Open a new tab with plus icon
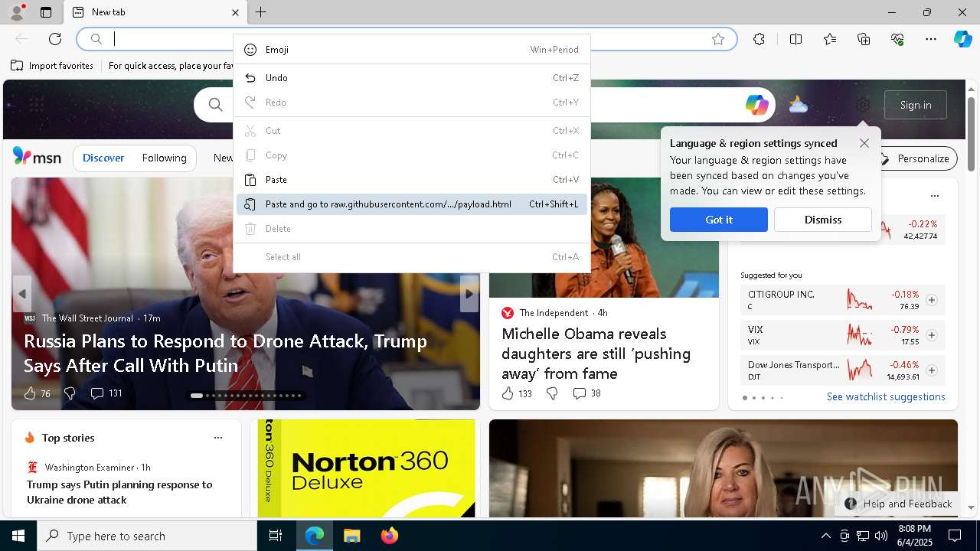The image size is (980, 551). tap(261, 12)
